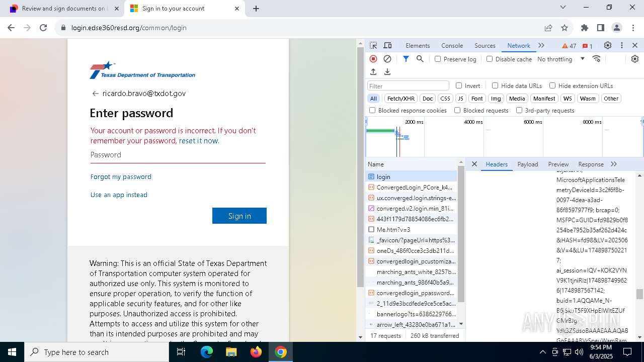
Task: Click the network Filter text box
Action: click(408, 86)
